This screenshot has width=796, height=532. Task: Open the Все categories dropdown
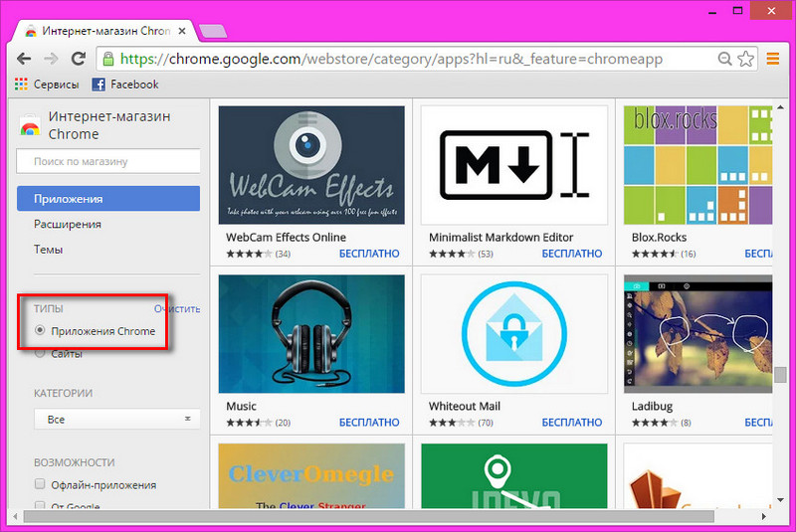point(116,420)
